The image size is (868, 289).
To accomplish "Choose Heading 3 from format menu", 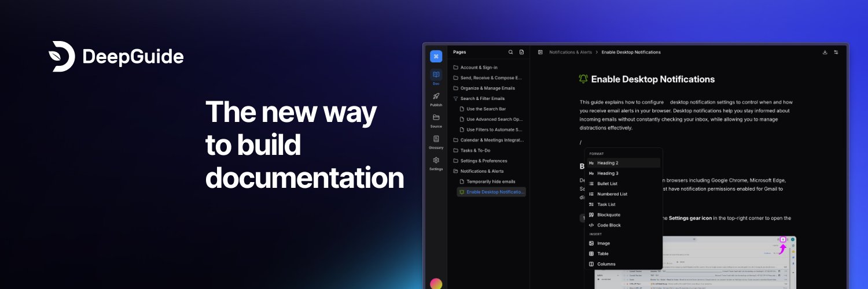I will [623, 173].
